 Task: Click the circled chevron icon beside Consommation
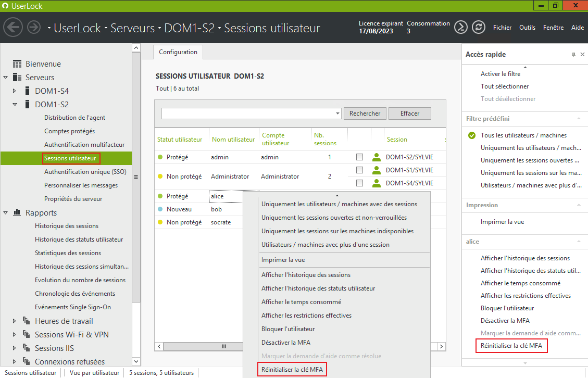coord(460,28)
